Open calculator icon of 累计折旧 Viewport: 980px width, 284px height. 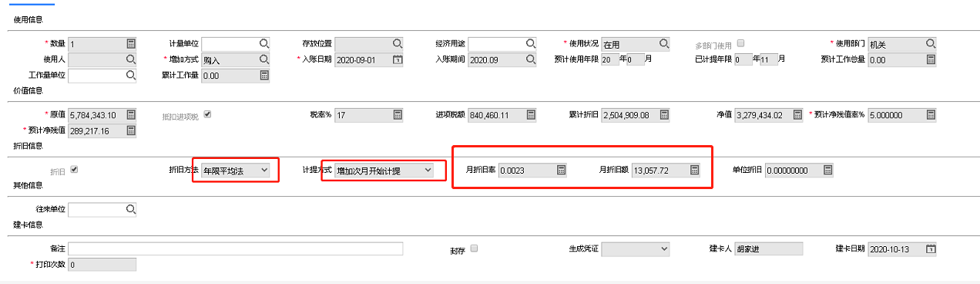coord(663,115)
